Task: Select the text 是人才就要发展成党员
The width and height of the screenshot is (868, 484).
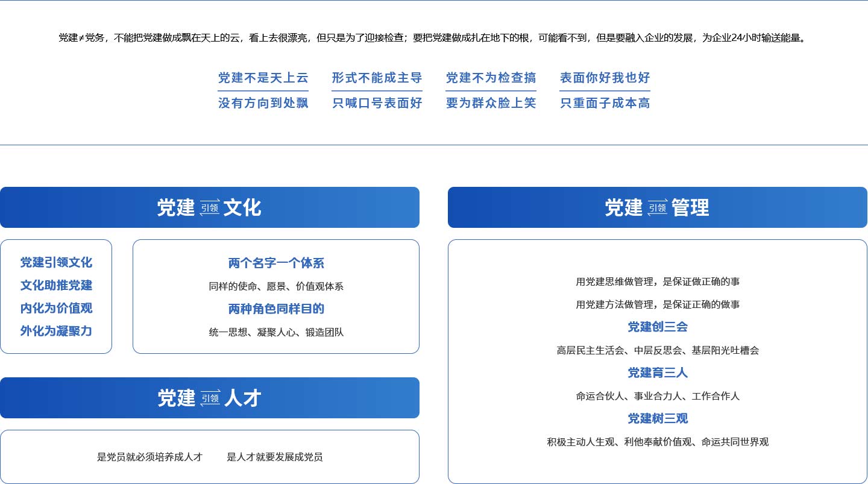Action: tap(275, 457)
